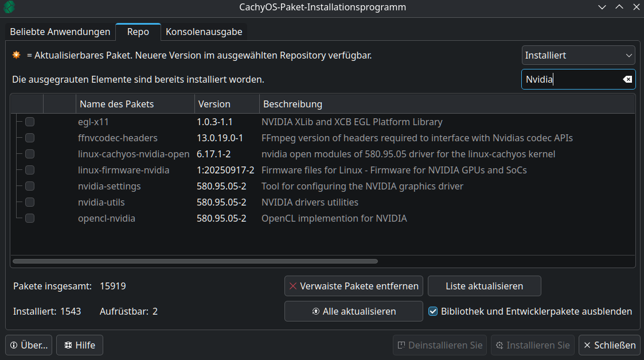
Task: Switch to the Konsolenausgabe tab
Action: point(204,32)
